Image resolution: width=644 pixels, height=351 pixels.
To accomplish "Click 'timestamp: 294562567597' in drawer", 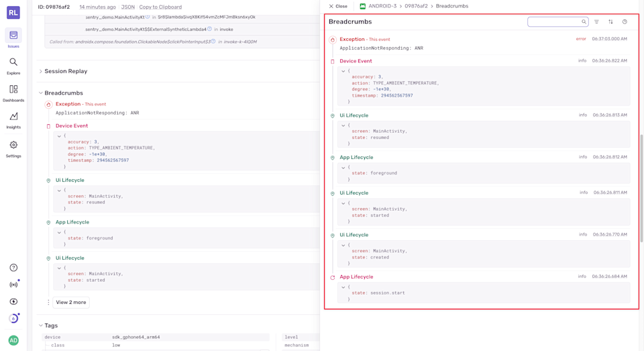I will tap(382, 95).
